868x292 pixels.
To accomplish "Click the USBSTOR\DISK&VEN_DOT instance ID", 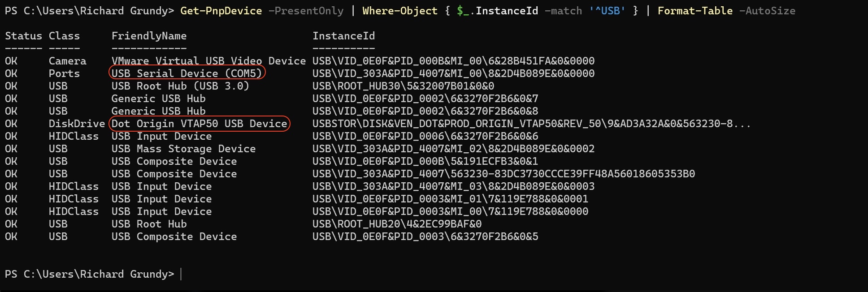I will [531, 124].
